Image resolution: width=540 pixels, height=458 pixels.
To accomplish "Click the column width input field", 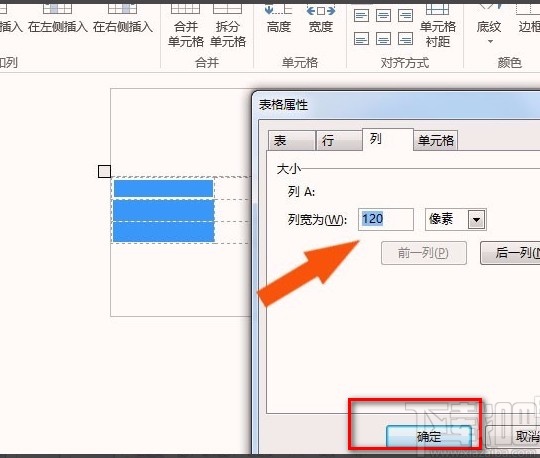I will coord(386,219).
